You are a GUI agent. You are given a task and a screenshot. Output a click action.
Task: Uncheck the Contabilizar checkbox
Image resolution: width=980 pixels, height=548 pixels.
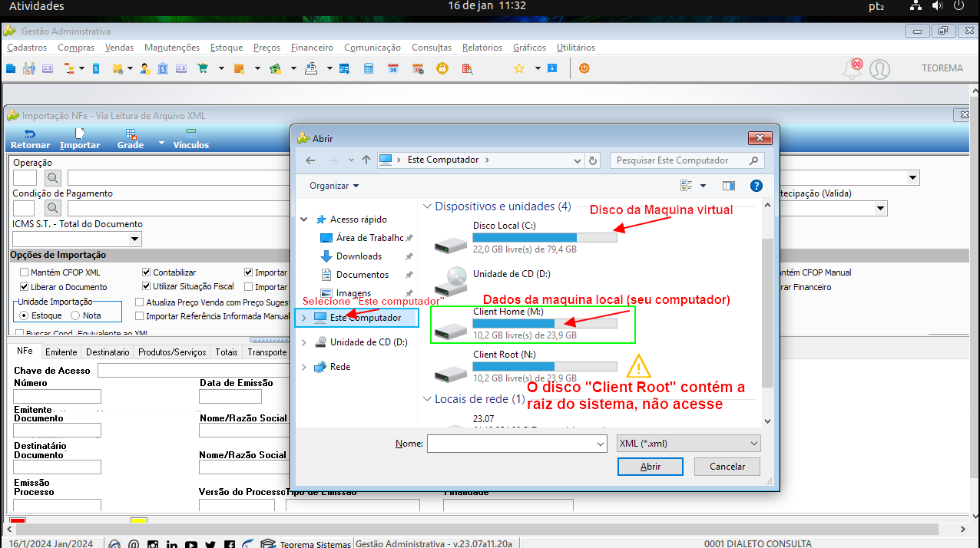tap(147, 272)
